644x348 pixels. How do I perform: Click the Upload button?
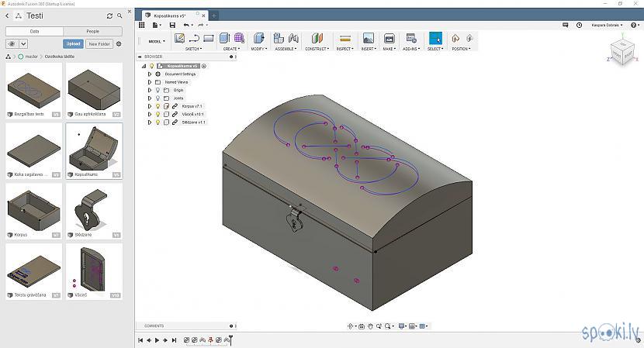click(73, 43)
